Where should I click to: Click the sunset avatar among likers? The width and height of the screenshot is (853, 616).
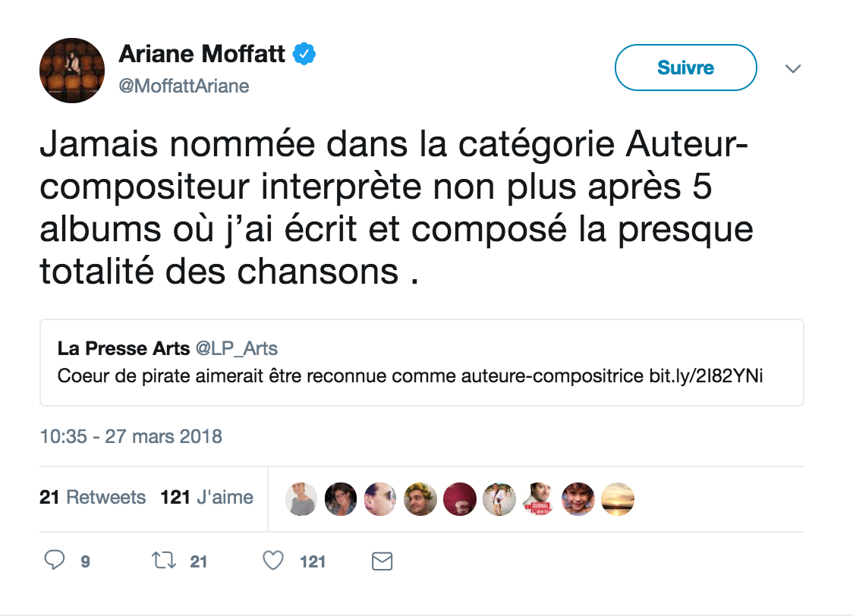[x=618, y=498]
